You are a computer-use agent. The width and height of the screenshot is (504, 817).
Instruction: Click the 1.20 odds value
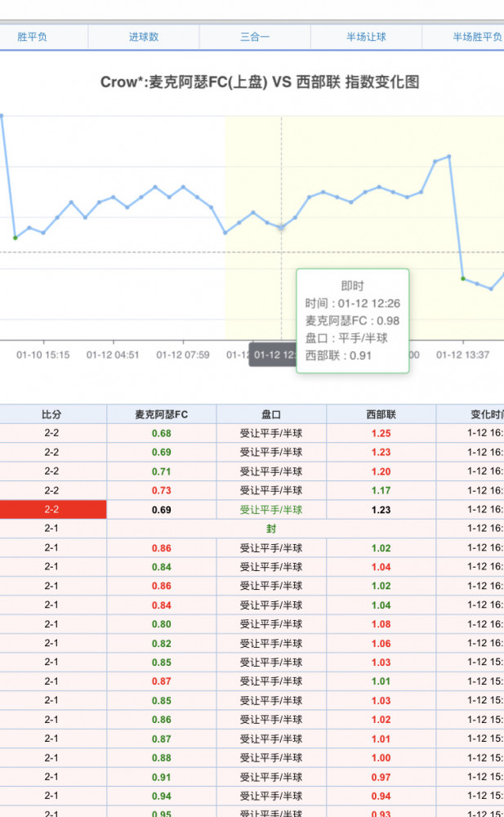(381, 471)
